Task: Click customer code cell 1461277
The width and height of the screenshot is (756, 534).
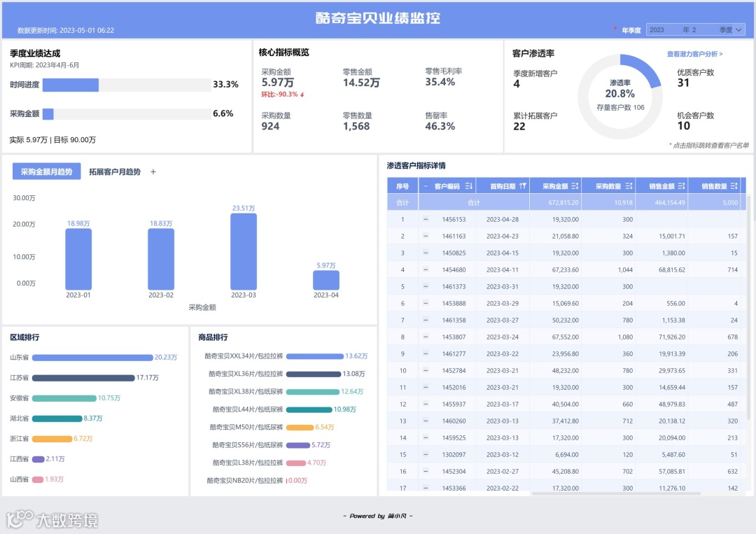Action: pos(454,353)
